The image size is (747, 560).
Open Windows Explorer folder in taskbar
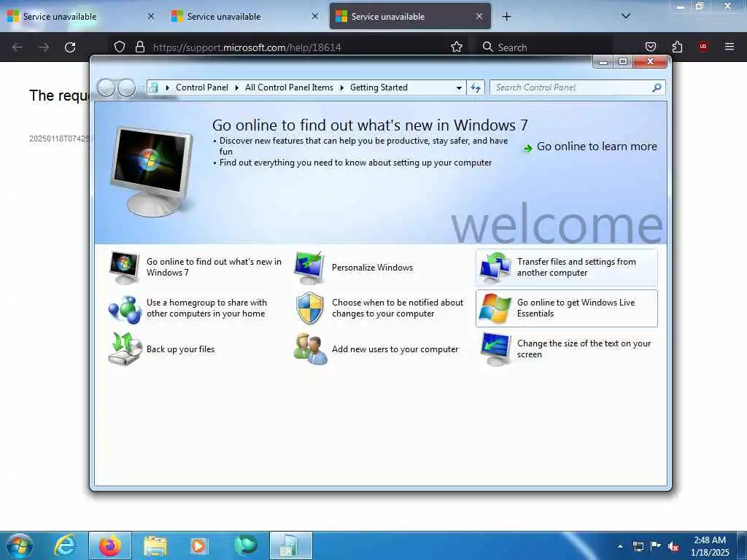click(155, 545)
